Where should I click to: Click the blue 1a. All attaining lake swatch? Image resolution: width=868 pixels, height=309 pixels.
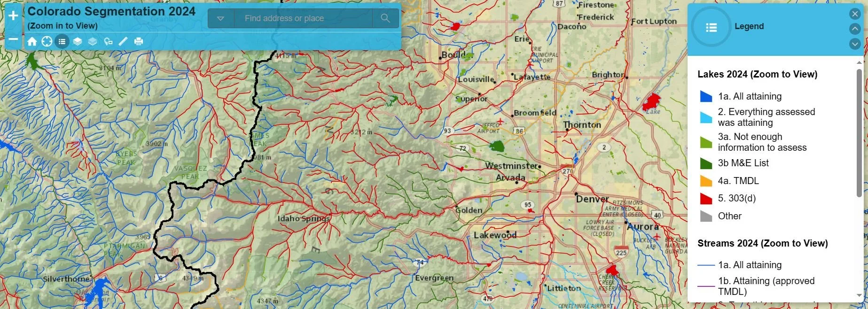click(x=706, y=96)
